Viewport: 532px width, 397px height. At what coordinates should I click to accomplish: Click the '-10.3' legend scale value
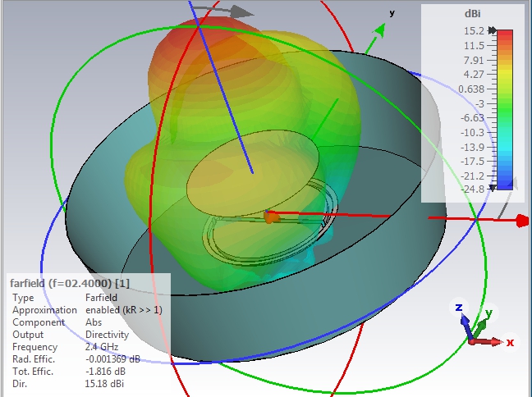click(x=472, y=132)
